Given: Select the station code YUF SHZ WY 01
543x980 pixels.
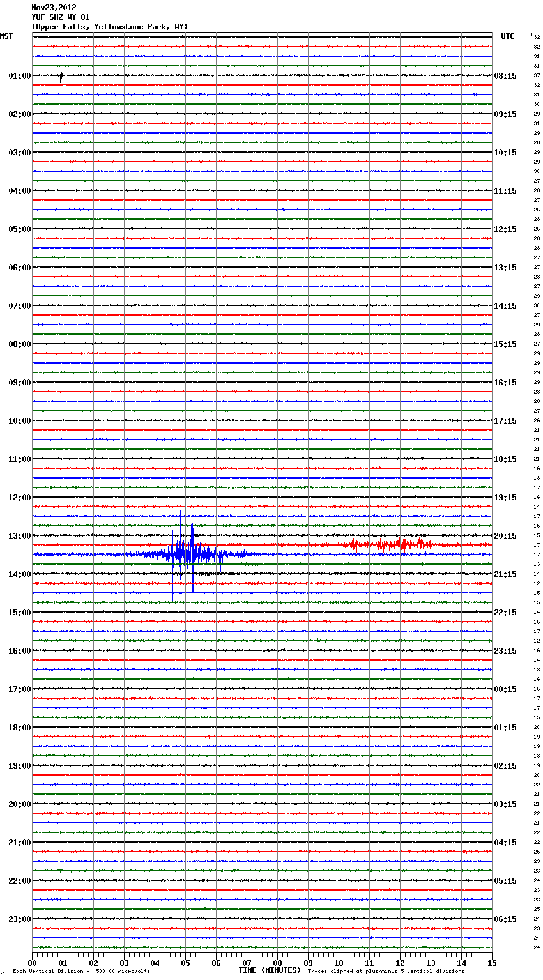Looking at the screenshot, I should point(61,17).
